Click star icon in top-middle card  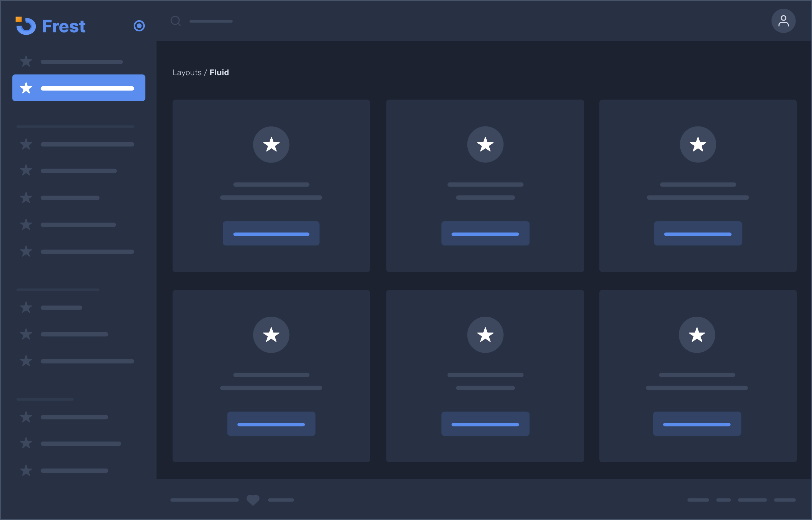485,145
